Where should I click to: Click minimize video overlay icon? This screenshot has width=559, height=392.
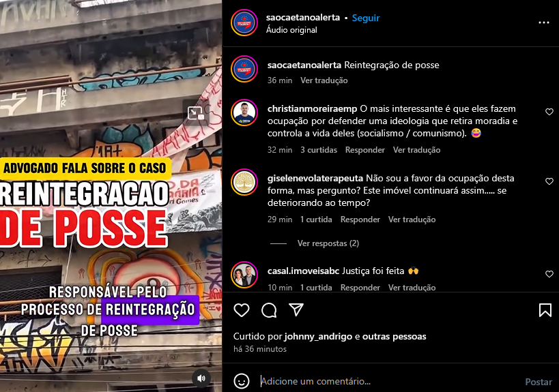coord(196,113)
